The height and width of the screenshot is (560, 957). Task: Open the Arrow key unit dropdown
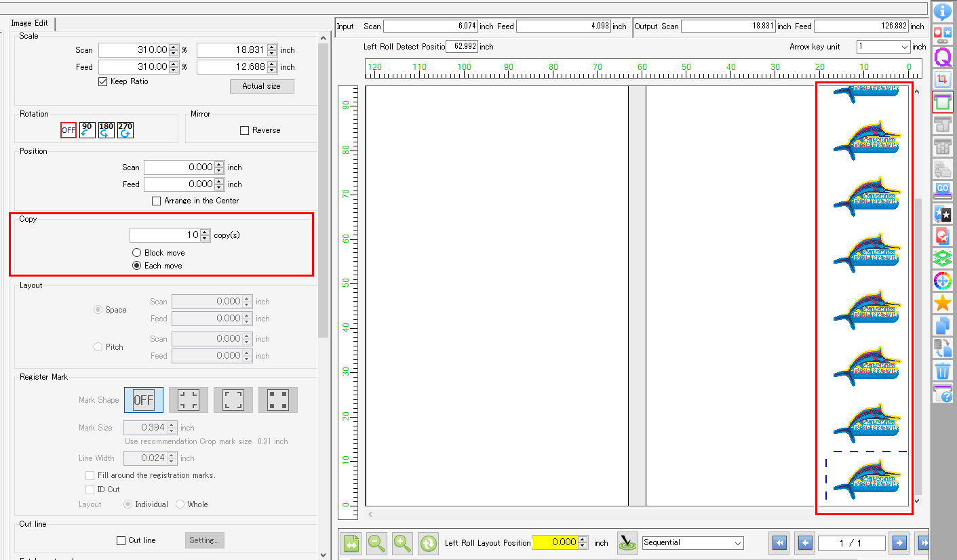(x=883, y=47)
